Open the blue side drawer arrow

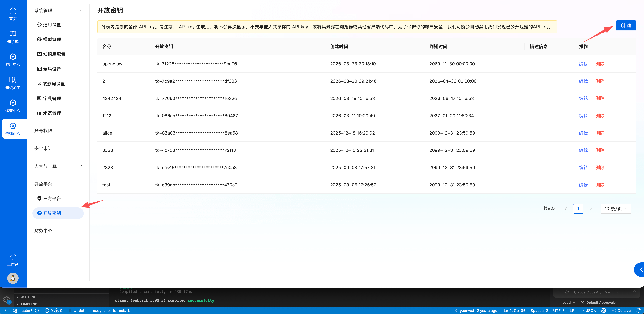pos(640,270)
